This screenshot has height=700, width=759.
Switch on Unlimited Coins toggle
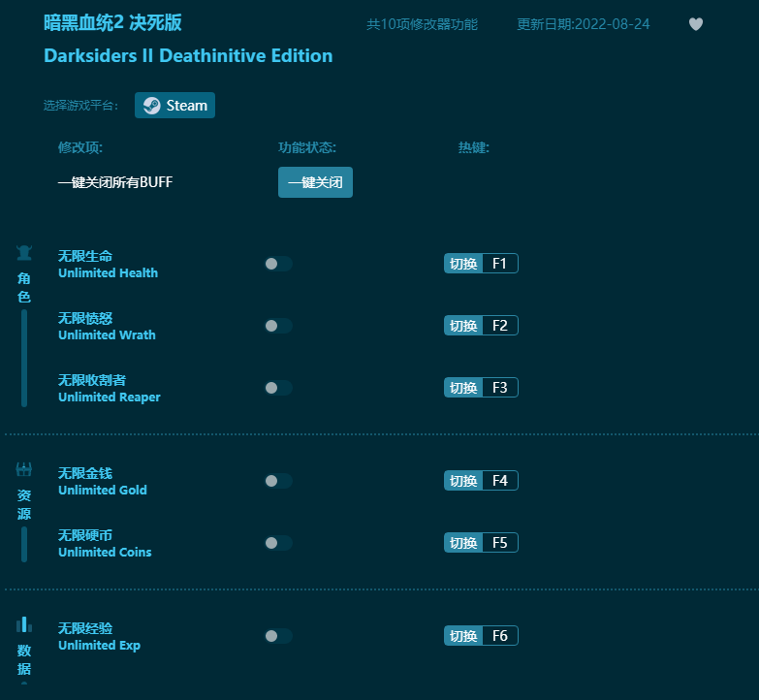click(x=278, y=543)
